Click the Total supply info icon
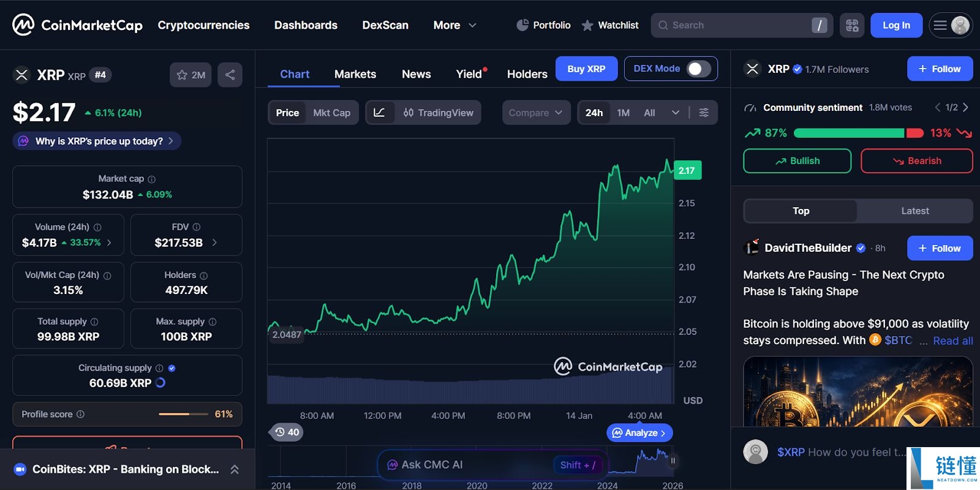 click(94, 322)
